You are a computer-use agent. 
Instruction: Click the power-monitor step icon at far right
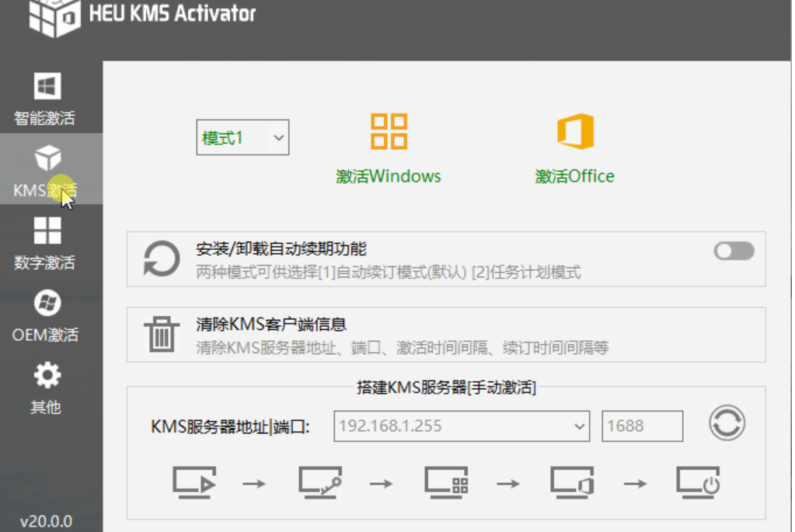tap(696, 482)
